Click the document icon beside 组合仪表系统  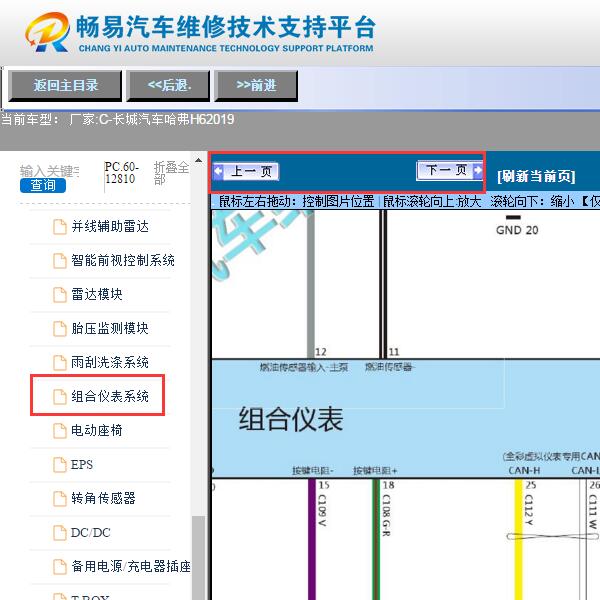click(x=60, y=396)
